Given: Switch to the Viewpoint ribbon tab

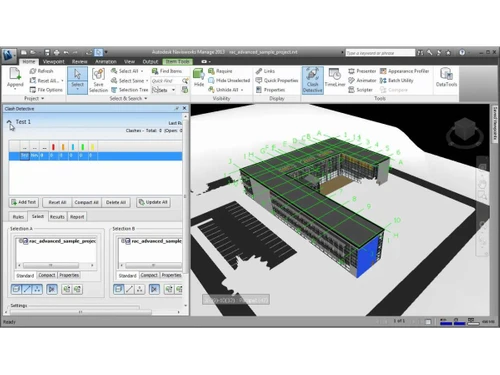Looking at the screenshot, I should pyautogui.click(x=53, y=62).
